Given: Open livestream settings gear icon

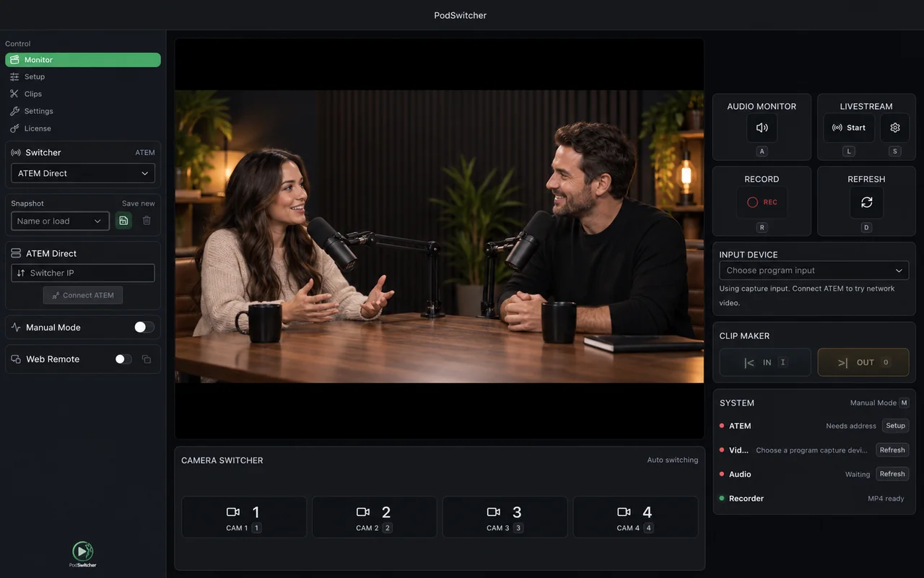Looking at the screenshot, I should pyautogui.click(x=895, y=128).
